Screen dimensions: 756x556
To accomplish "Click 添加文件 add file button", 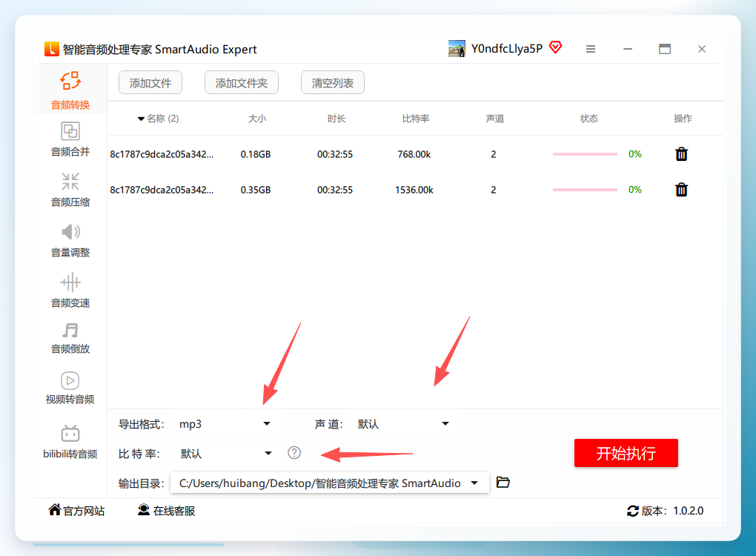I will pyautogui.click(x=150, y=83).
